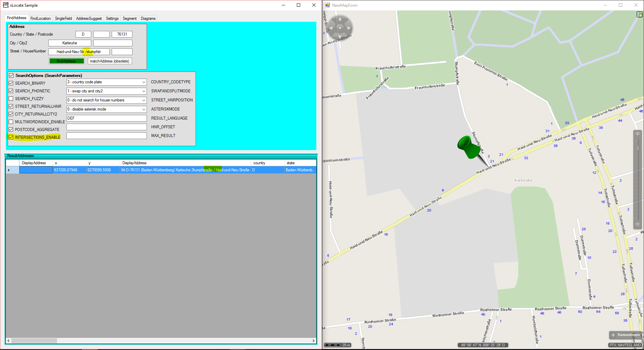Click the matchAddress (obsolete) button
Viewport: 644px width, 350px height.
coord(109,61)
